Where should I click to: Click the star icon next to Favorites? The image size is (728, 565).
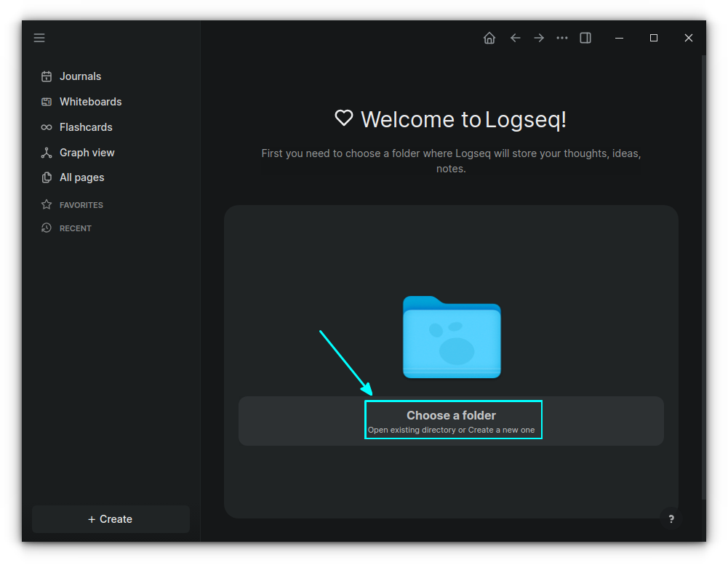click(x=46, y=204)
